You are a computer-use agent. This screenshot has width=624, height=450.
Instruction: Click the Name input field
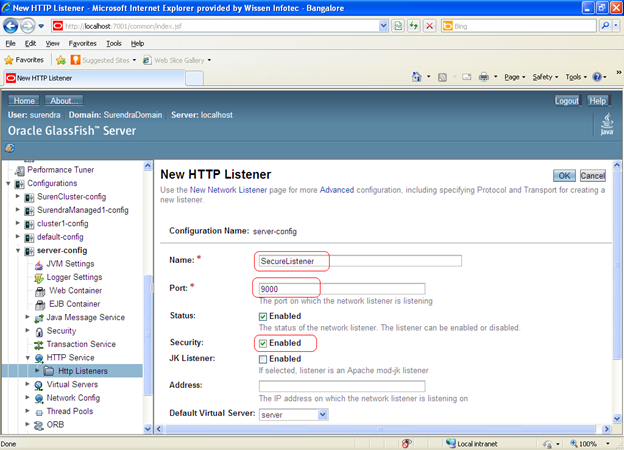coord(360,261)
